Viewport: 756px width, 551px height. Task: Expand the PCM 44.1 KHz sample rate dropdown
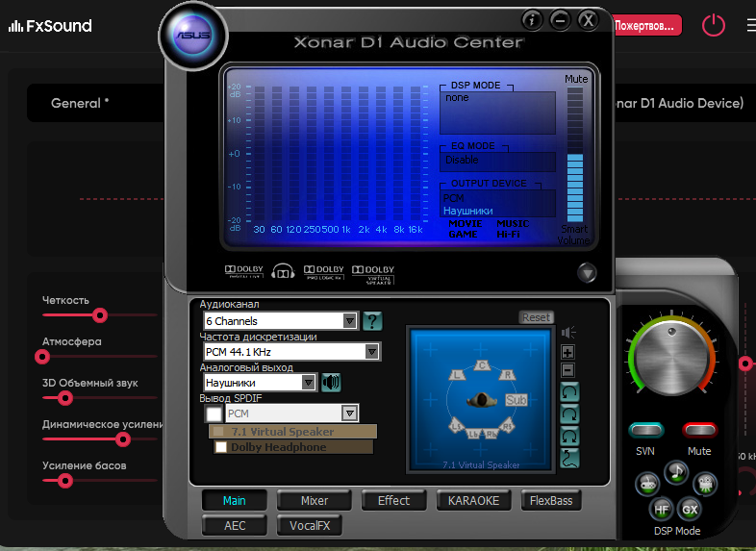[x=372, y=352]
